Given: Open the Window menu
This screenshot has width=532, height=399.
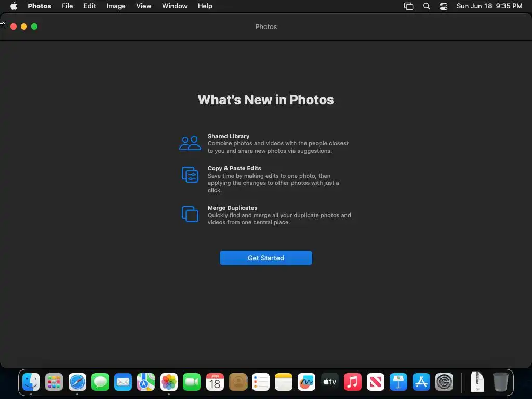Looking at the screenshot, I should (x=175, y=6).
